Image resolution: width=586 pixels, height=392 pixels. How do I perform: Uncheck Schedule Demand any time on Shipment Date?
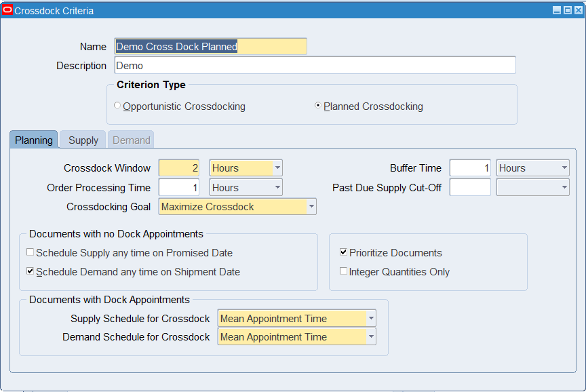coord(31,271)
